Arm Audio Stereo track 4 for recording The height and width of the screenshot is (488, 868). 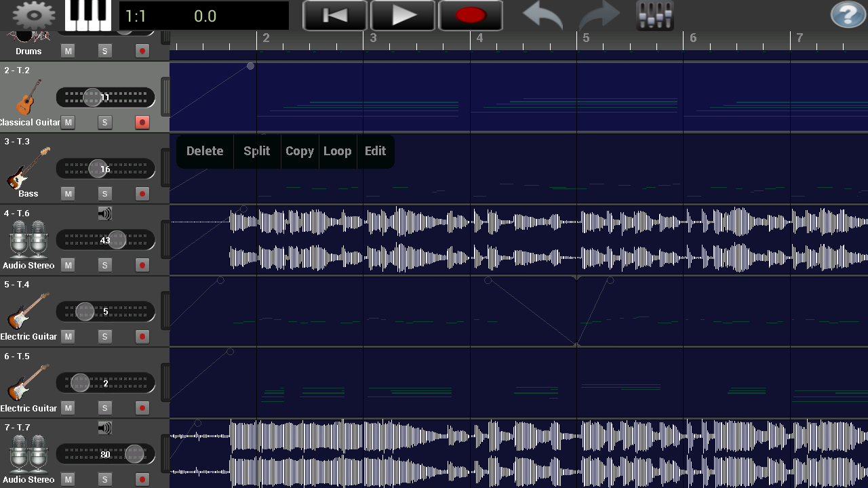pos(142,265)
